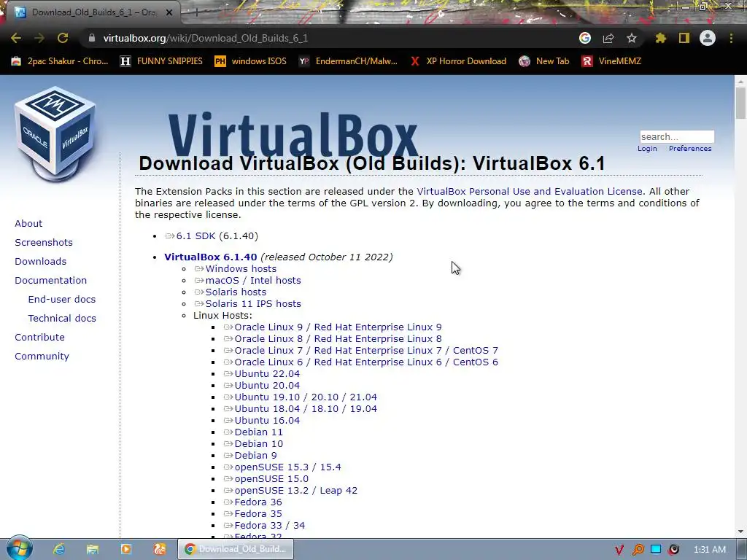Click into the search field
This screenshot has width=747, height=560.
677,136
